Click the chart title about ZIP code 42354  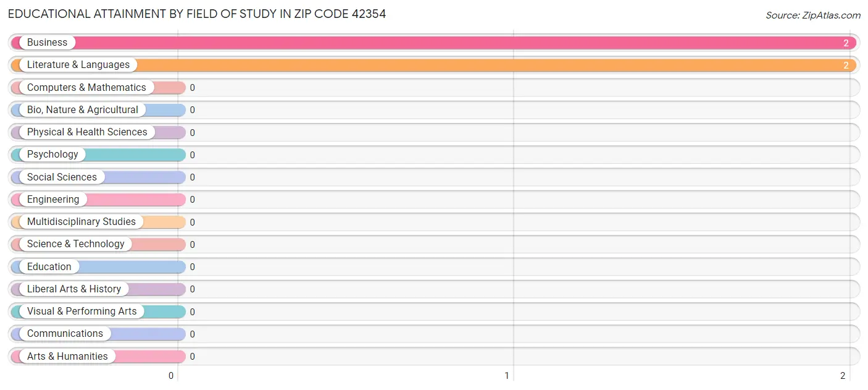tap(197, 14)
